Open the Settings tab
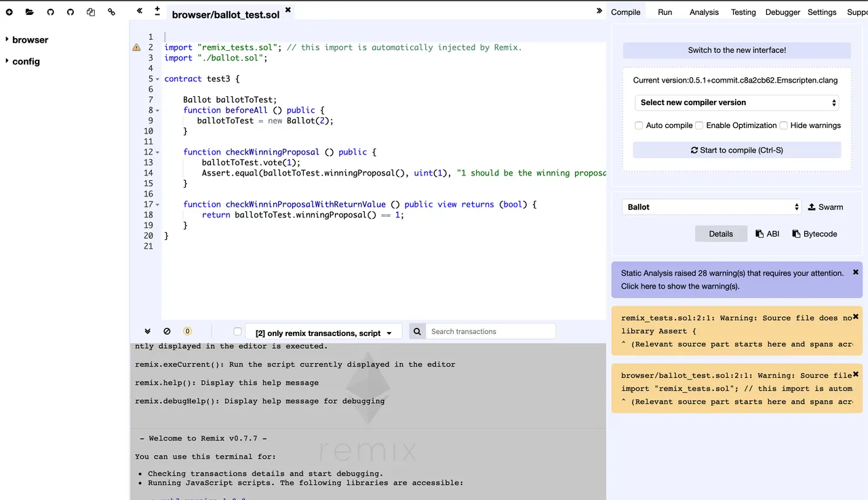Screen dimensions: 868x500 pyautogui.click(x=822, y=12)
